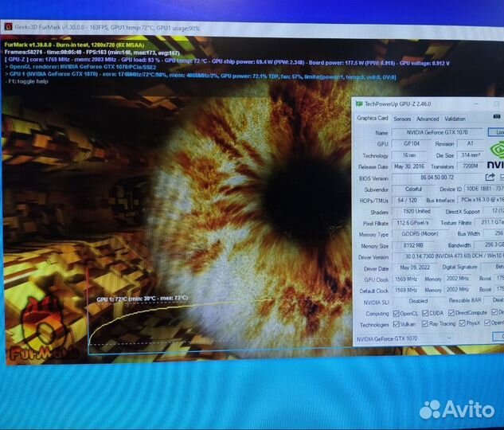The image size is (504, 430).
Task: Click the NVIDIA logo in GPU-Z
Action: 496,156
